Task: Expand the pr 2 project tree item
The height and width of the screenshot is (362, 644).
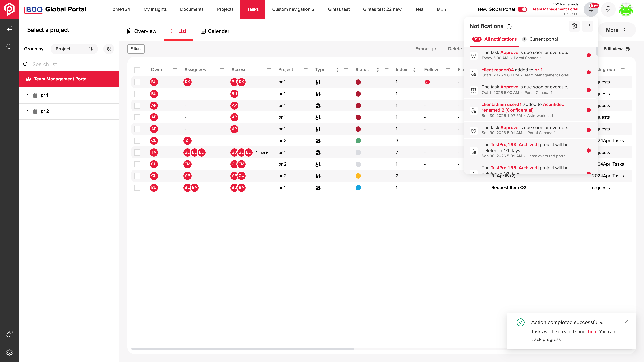Action: tap(27, 111)
